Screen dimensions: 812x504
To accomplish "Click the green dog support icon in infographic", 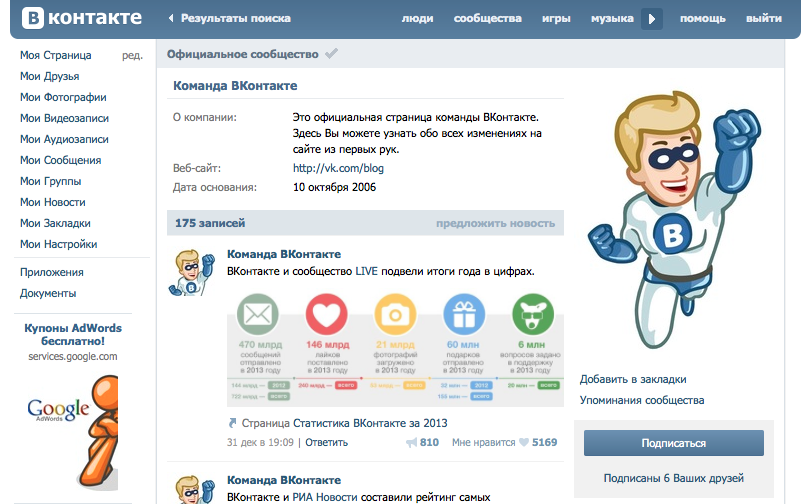I will [533, 314].
